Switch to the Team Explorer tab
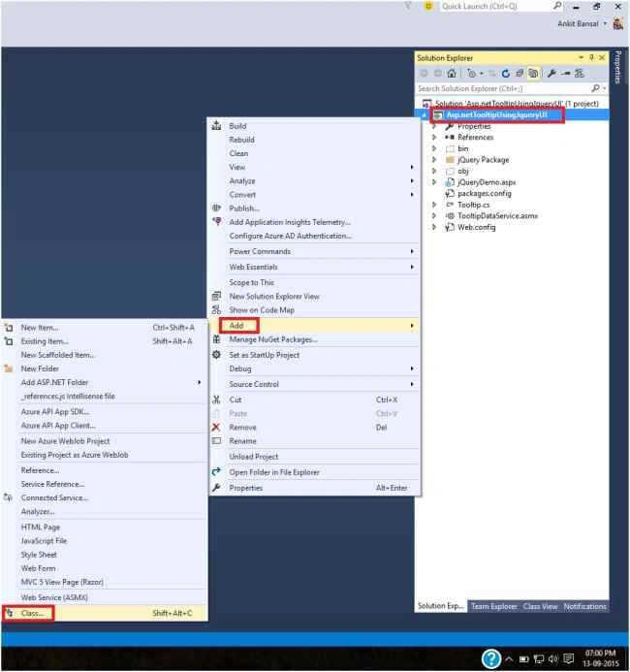Image resolution: width=630 pixels, height=672 pixels. (493, 606)
